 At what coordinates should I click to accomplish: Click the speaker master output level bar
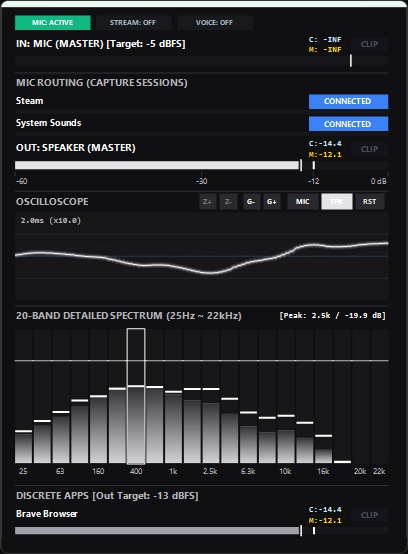point(201,165)
